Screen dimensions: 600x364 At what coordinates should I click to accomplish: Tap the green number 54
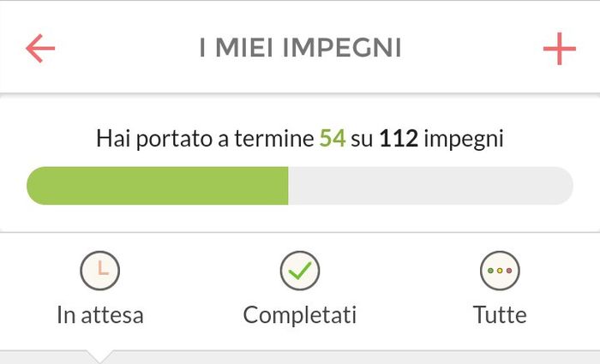(x=333, y=138)
